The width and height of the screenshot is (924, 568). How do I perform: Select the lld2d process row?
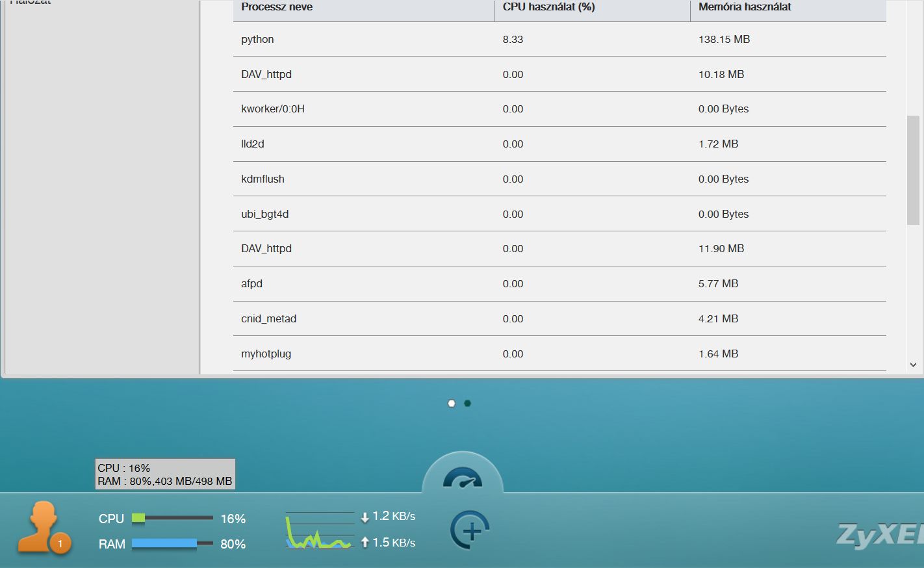(559, 144)
